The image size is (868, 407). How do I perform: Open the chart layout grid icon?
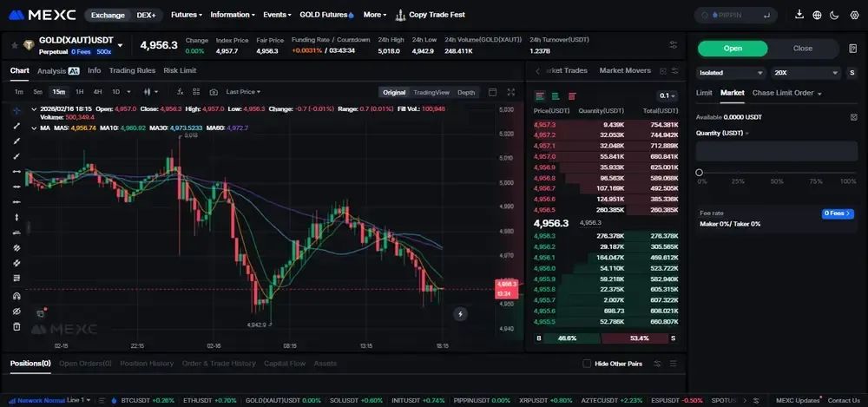[x=196, y=92]
